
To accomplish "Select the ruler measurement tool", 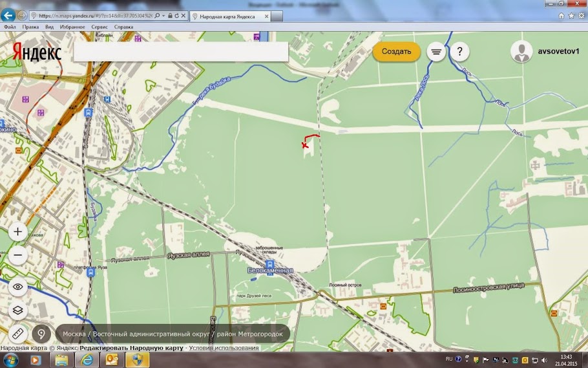I will (x=17, y=334).
